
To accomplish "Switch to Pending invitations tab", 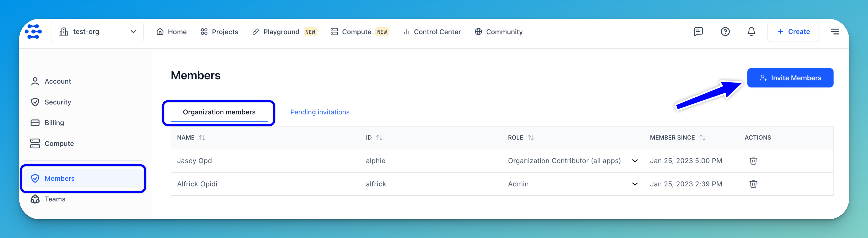I will pyautogui.click(x=320, y=112).
